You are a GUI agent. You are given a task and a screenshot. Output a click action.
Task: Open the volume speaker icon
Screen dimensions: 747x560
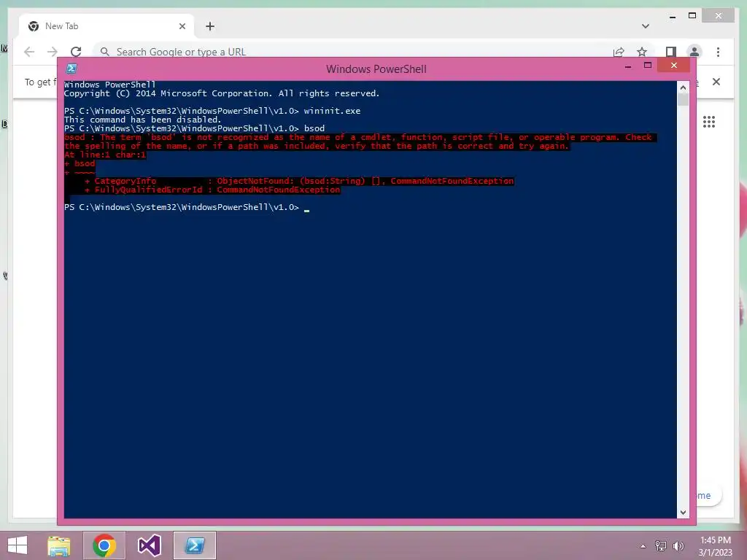pyautogui.click(x=678, y=546)
